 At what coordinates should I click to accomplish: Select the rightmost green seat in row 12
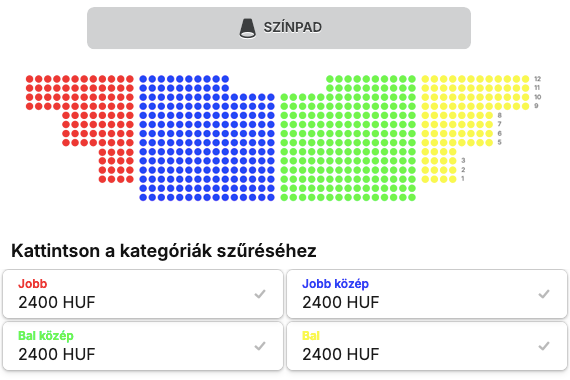(x=412, y=79)
